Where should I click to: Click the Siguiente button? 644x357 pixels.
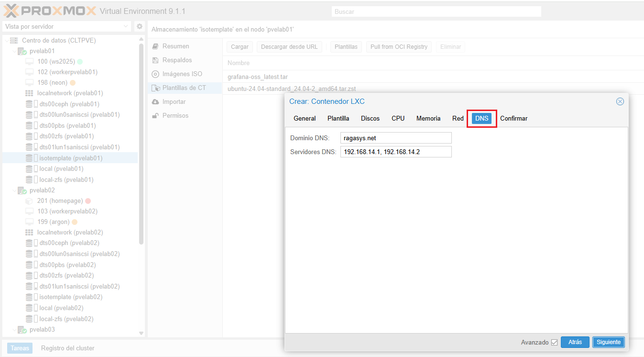coord(609,342)
